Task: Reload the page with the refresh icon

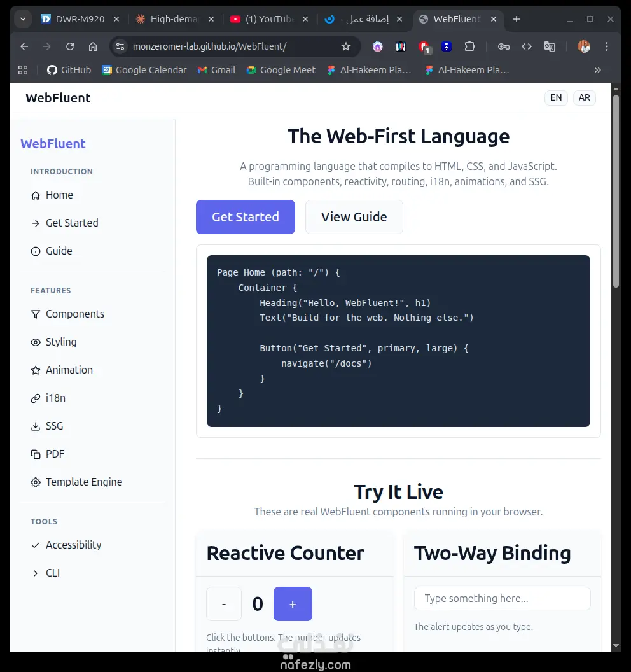Action: (70, 46)
